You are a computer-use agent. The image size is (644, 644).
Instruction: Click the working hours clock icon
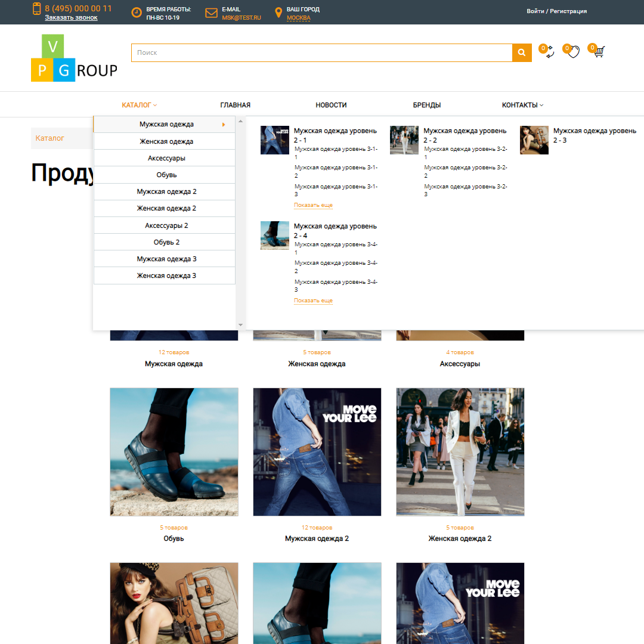click(137, 13)
